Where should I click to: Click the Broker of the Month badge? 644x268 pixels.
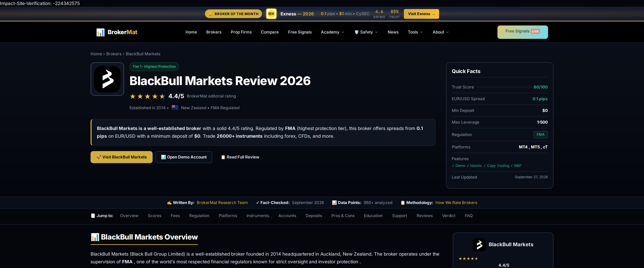click(x=233, y=14)
